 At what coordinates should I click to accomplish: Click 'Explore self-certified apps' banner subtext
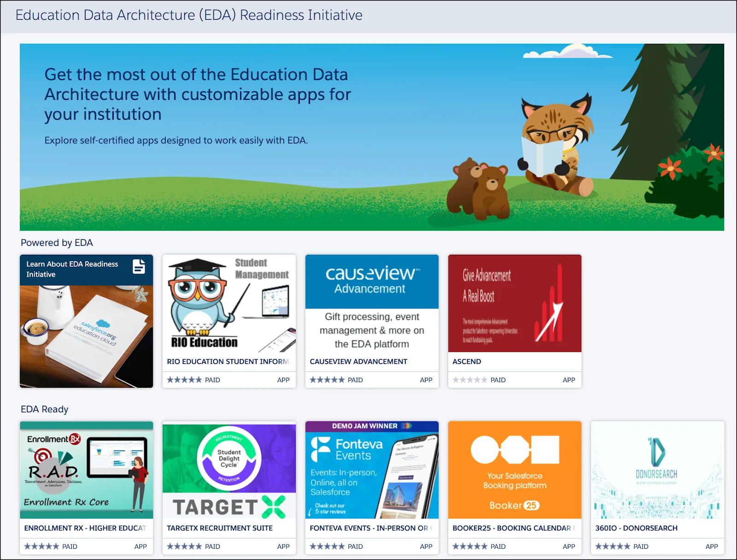click(176, 140)
